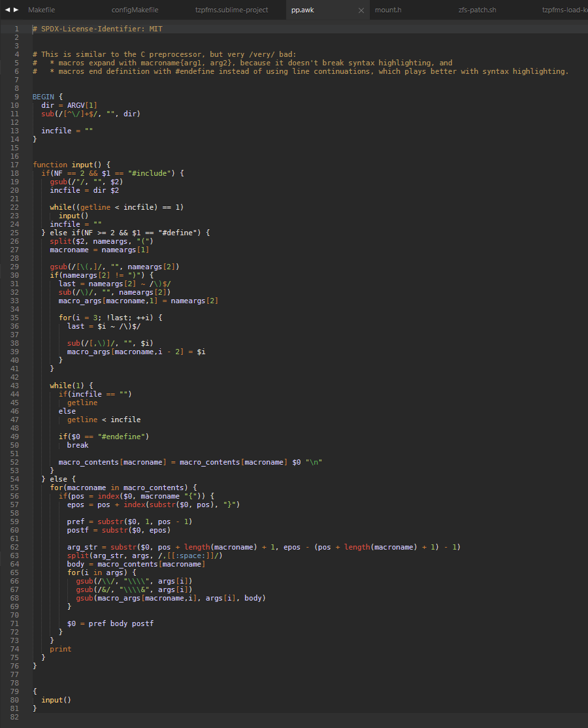Switch to the mount.h tab
Viewport: 588px width, 728px height.
point(388,10)
